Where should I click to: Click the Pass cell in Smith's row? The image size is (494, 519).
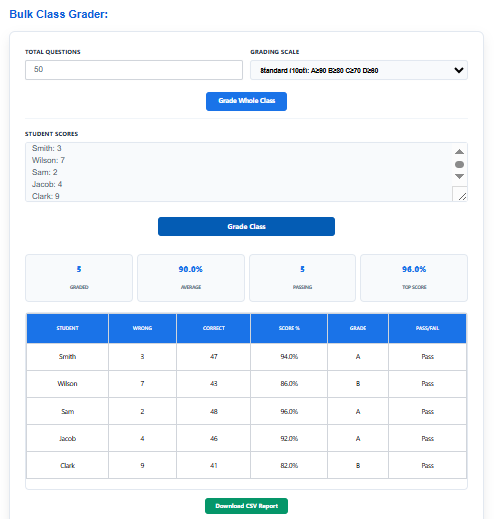(427, 357)
